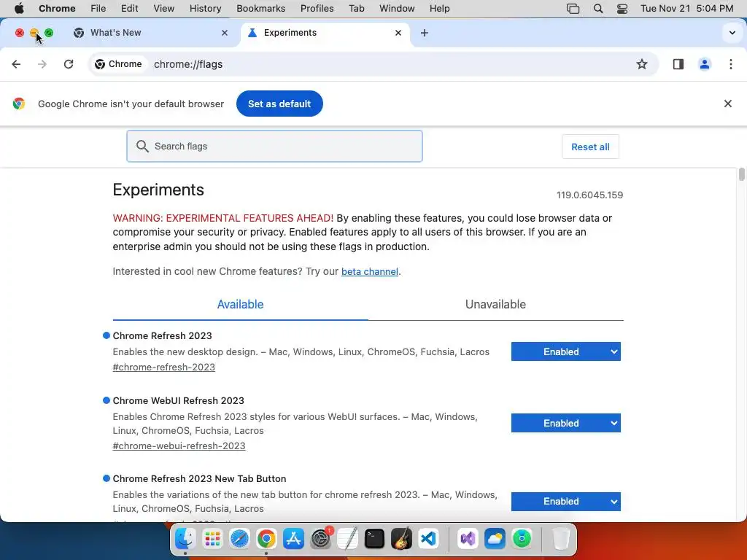The width and height of the screenshot is (747, 560).
Task: Open System Settings from the Dock
Action: coord(321,539)
